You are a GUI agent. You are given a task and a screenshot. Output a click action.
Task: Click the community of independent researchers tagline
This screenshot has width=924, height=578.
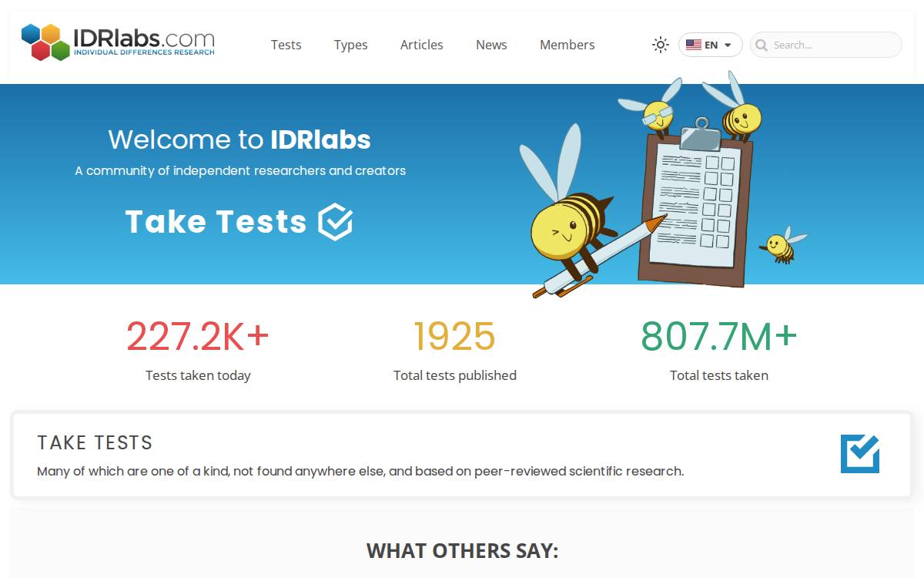click(240, 170)
